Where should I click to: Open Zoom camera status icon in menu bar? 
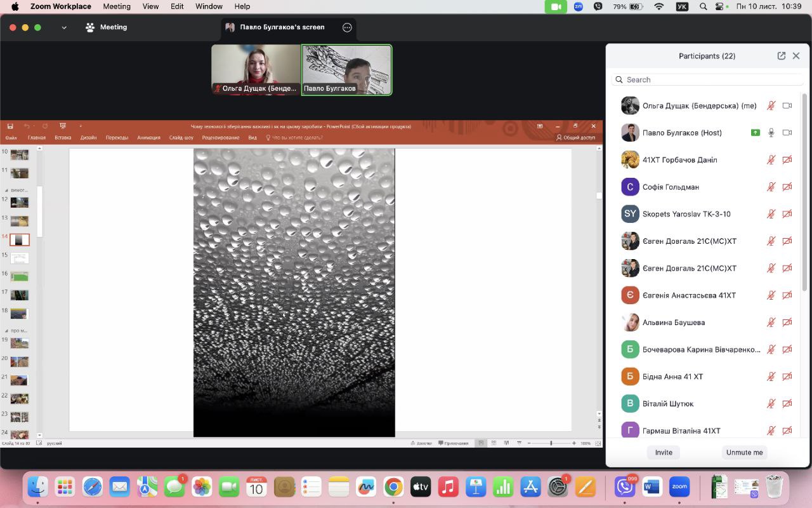(556, 6)
